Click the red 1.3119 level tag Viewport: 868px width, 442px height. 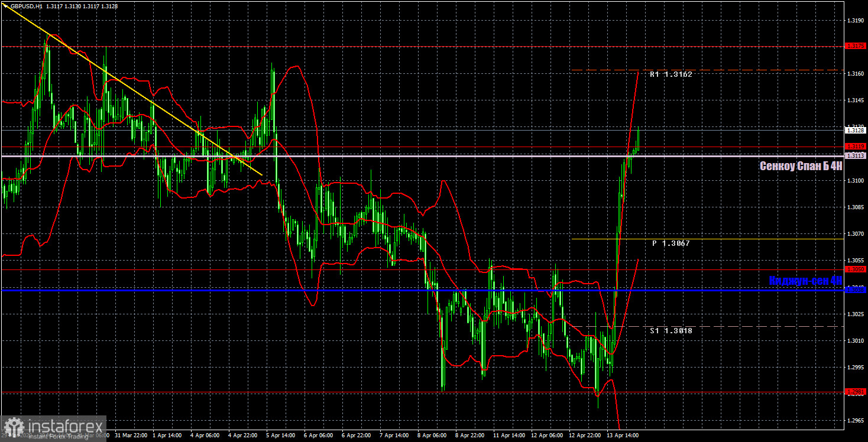pos(856,146)
